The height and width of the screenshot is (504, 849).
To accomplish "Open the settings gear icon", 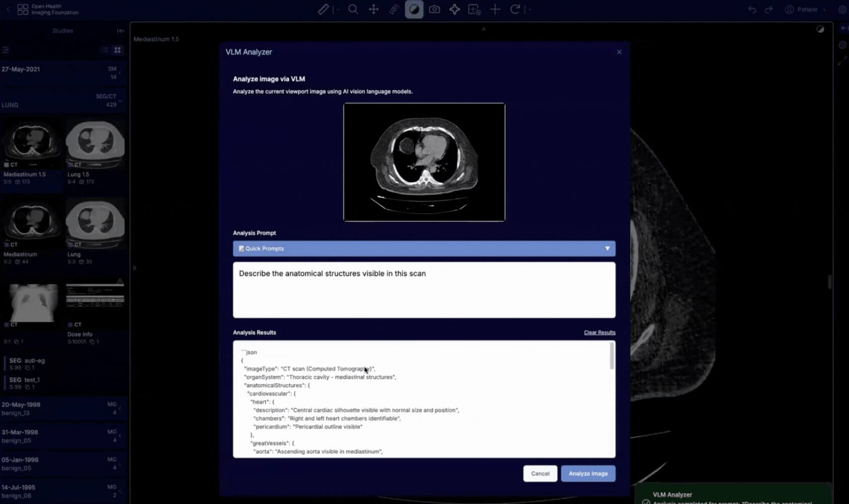I will pyautogui.click(x=842, y=10).
